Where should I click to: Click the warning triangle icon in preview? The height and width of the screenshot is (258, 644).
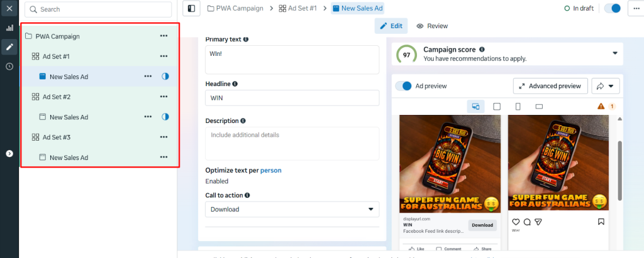pyautogui.click(x=601, y=107)
